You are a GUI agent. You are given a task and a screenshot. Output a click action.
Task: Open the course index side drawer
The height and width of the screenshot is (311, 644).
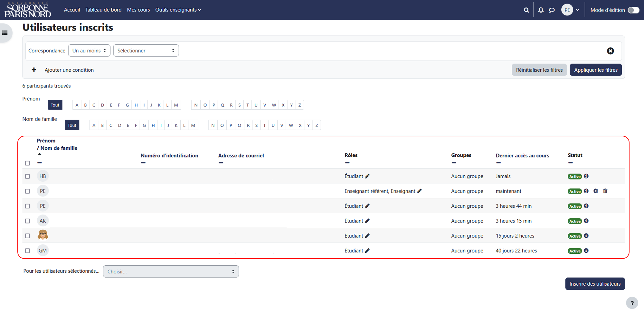click(5, 33)
